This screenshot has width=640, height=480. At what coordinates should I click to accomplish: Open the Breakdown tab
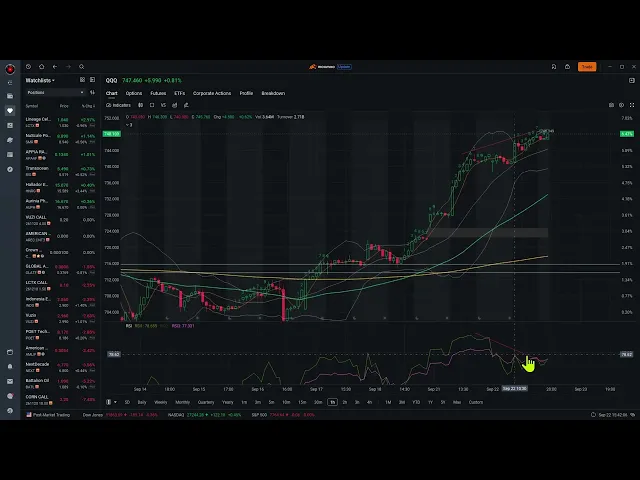pyautogui.click(x=273, y=93)
